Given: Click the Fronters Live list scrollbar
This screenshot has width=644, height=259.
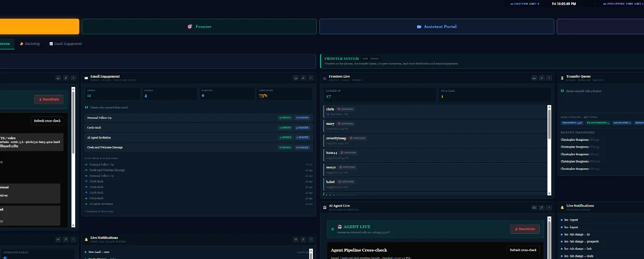Looking at the screenshot, I should (549, 150).
